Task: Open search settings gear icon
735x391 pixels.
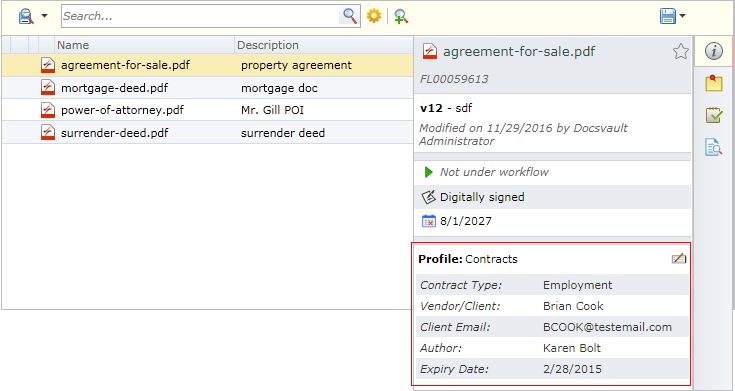Action: pyautogui.click(x=374, y=16)
